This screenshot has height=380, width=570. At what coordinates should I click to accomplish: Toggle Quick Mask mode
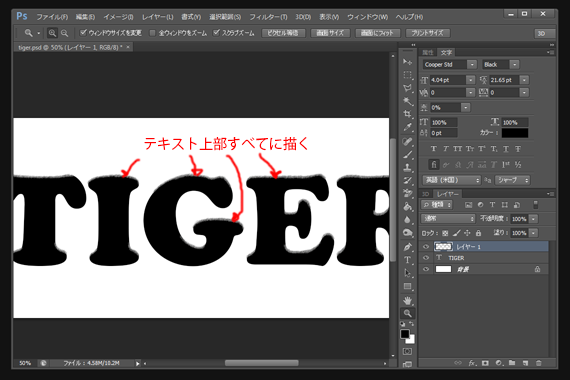click(408, 351)
